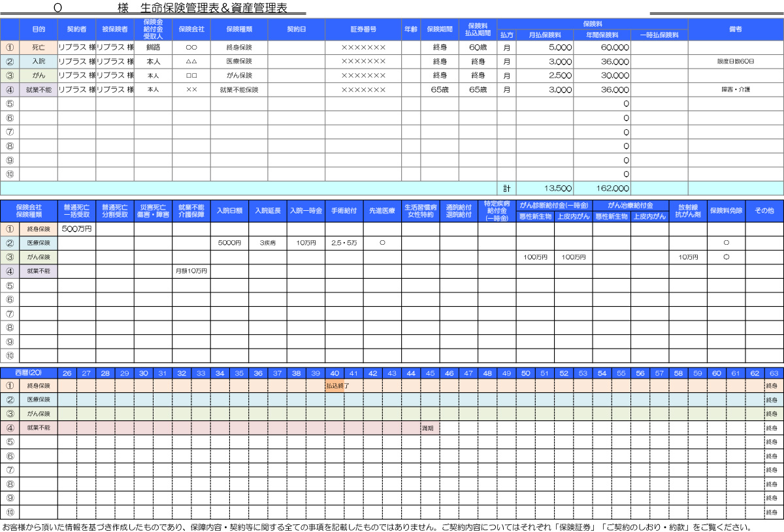Select the 限度日数60日 remarks cell
This screenshot has height=532, width=784.
[x=735, y=61]
